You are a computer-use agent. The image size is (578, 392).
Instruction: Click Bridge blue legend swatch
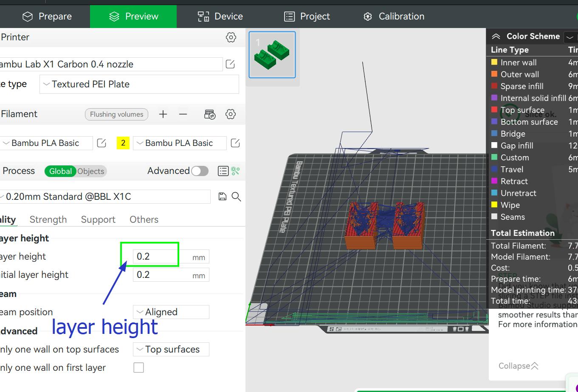click(494, 134)
